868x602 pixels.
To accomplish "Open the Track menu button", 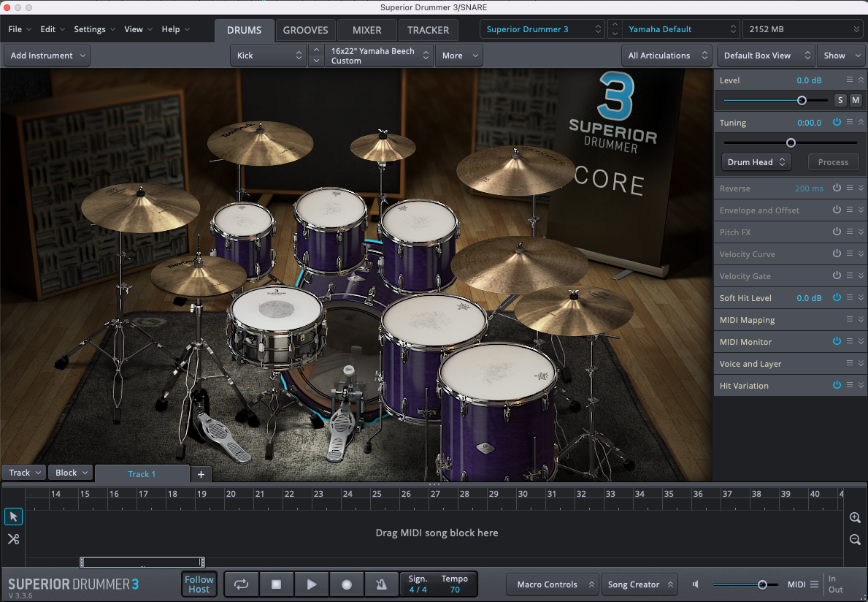I will pyautogui.click(x=24, y=473).
